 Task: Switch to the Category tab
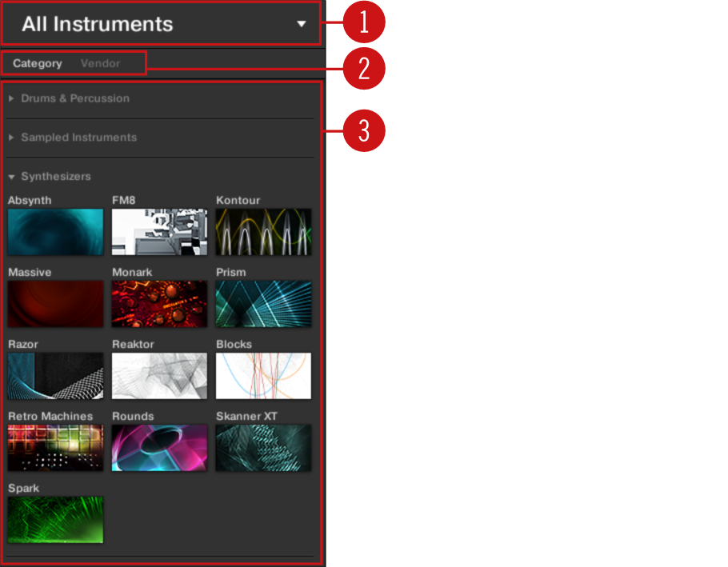click(x=37, y=63)
